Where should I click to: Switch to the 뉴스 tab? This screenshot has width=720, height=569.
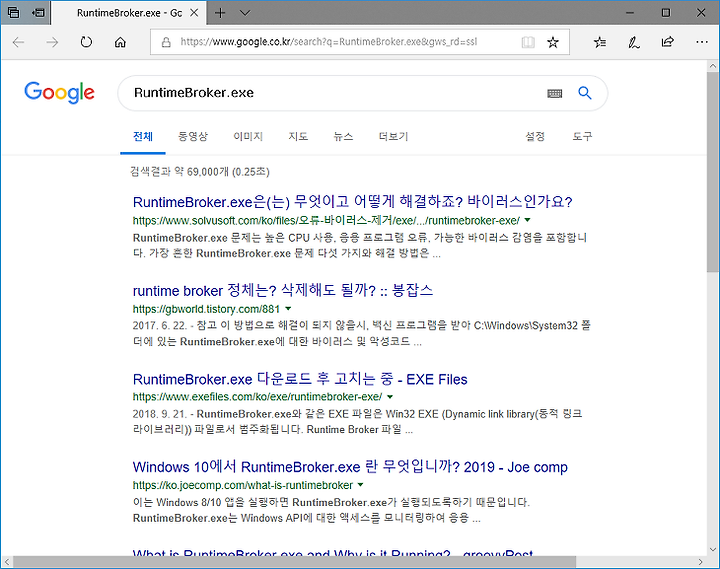click(343, 136)
